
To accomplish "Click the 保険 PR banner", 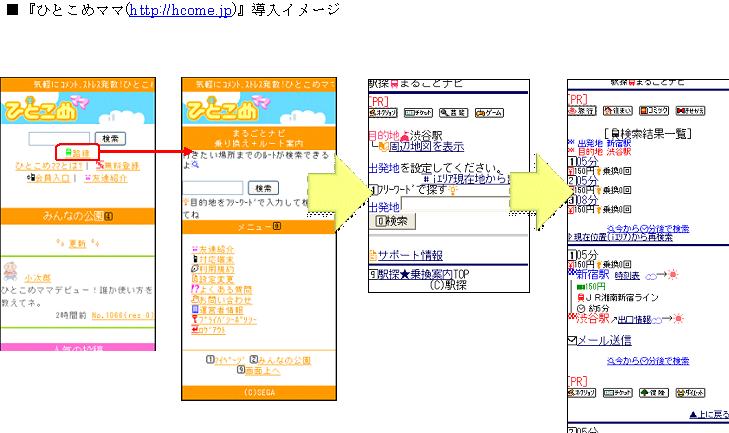I will [x=654, y=393].
